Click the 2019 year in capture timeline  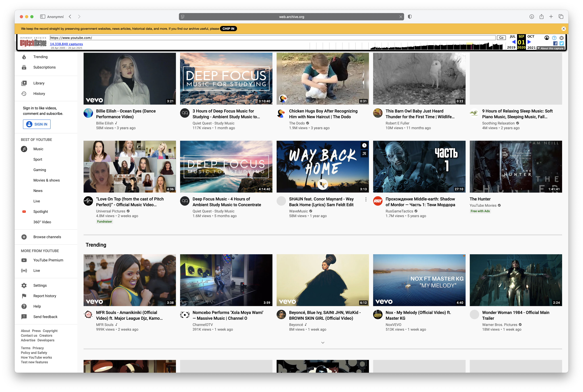coord(511,47)
